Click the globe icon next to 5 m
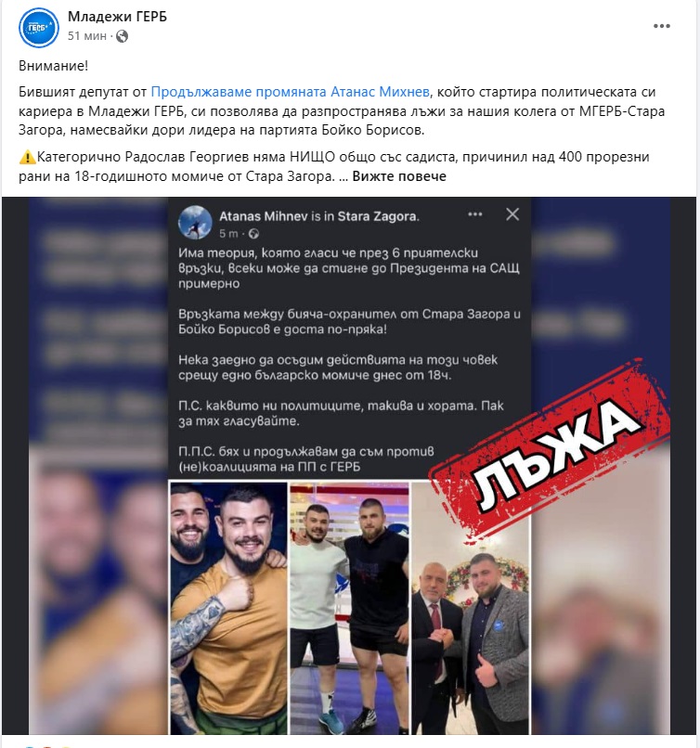 click(253, 234)
